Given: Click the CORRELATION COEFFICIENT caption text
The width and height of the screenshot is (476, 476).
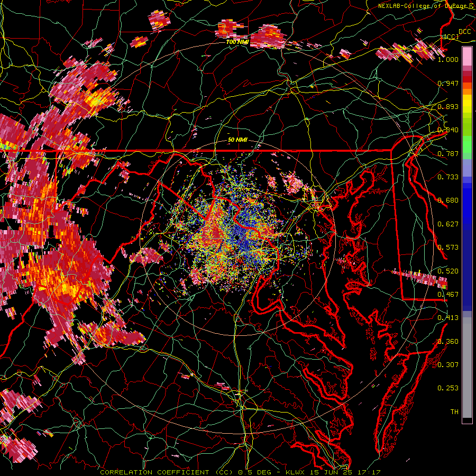Looking at the screenshot, I should click(x=154, y=472).
